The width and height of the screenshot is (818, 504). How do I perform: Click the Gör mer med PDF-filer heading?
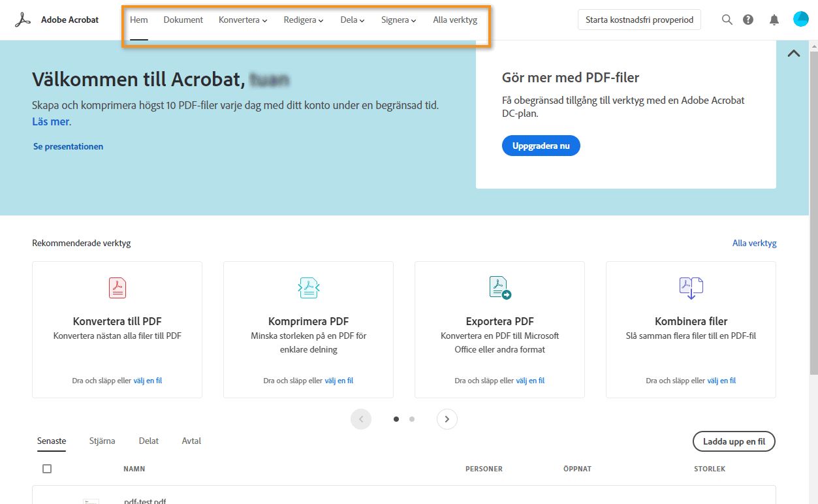point(571,78)
